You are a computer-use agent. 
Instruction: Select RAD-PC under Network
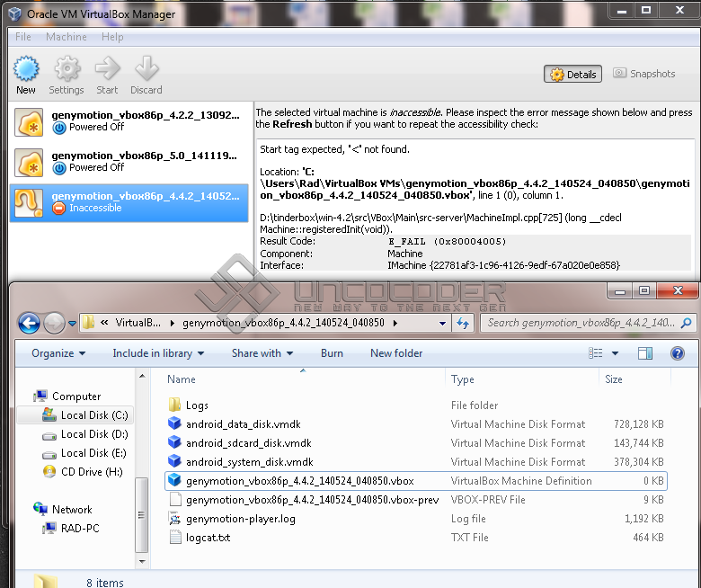point(80,528)
